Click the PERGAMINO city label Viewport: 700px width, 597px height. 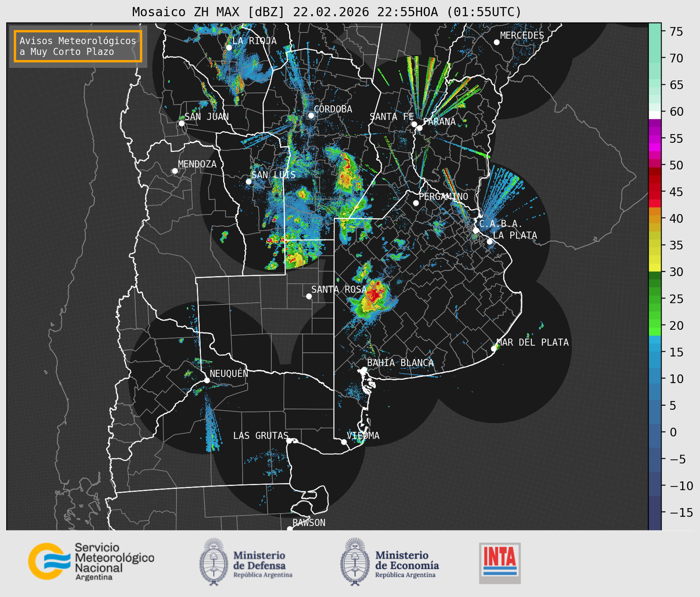pos(443,196)
